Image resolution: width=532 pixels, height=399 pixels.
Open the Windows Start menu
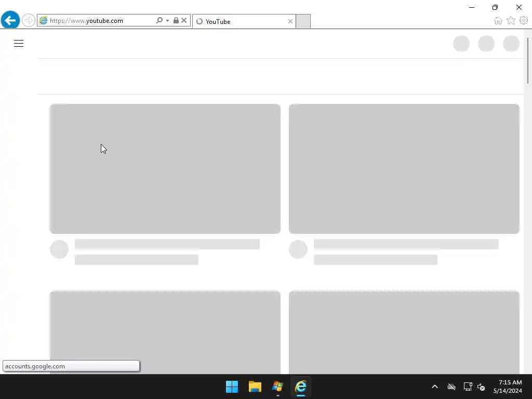click(232, 387)
